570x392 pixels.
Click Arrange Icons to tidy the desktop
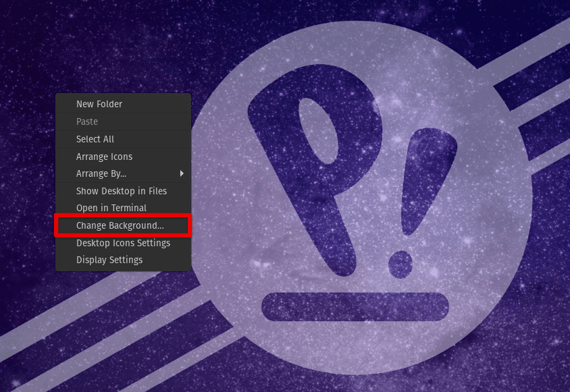click(104, 157)
